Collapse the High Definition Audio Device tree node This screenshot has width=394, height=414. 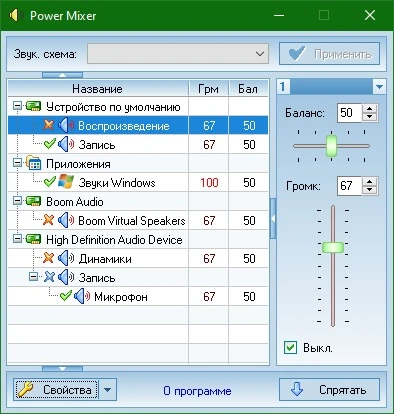pos(17,239)
